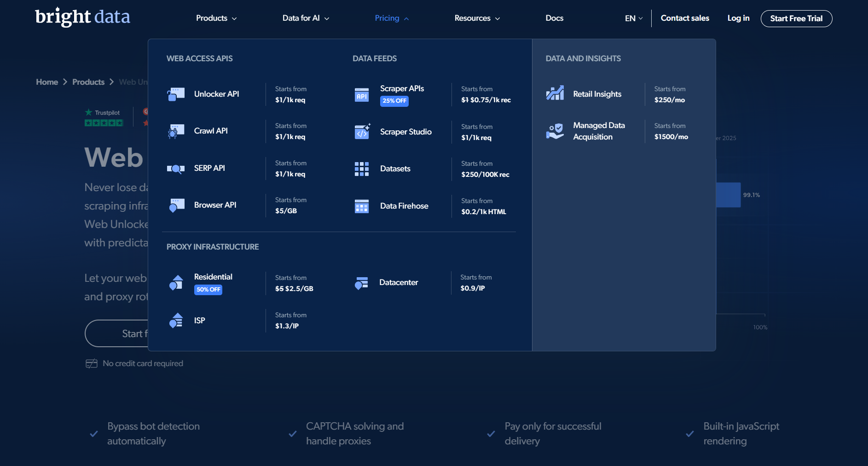Viewport: 868px width, 466px height.
Task: Click the $250/mo Retail Insights price
Action: click(670, 100)
